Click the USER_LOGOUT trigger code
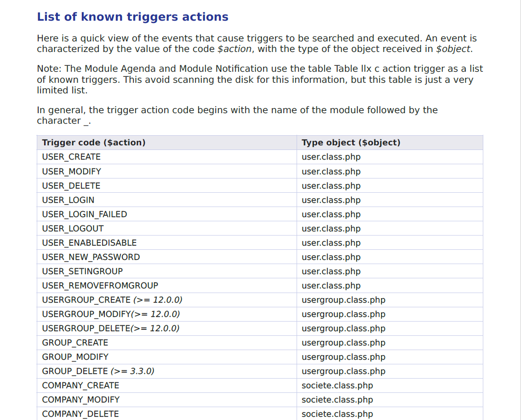This screenshot has width=521, height=420. (73, 229)
